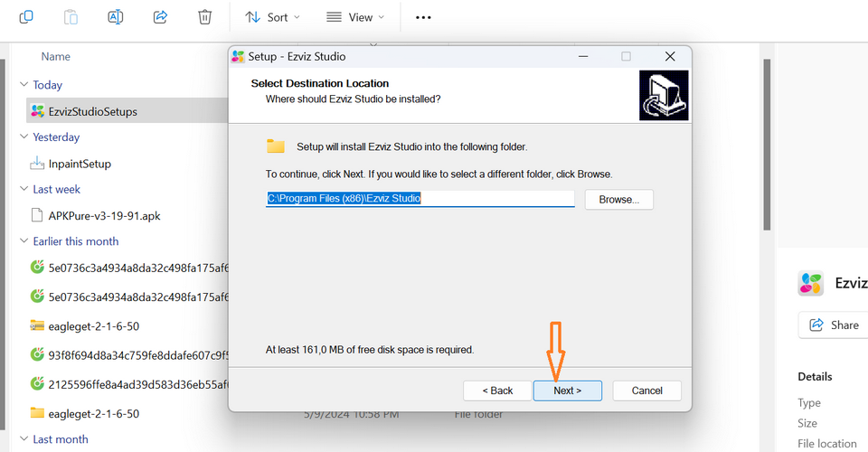The height and width of the screenshot is (452, 868).
Task: Collapse the Earlier this month group
Action: pos(24,240)
